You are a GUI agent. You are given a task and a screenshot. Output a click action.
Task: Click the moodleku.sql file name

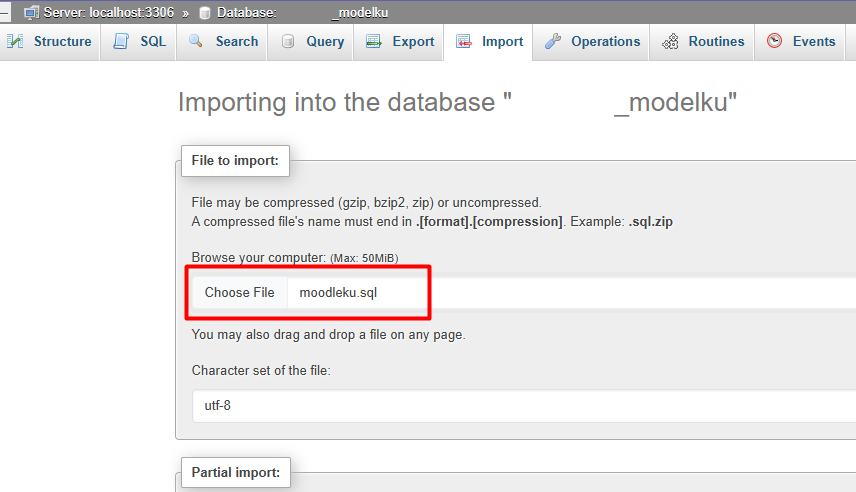(338, 293)
